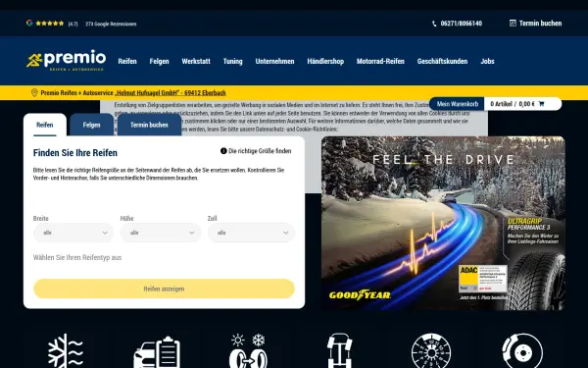Open the Höhe dropdown
Image resolution: width=588 pixels, height=368 pixels.
161,233
